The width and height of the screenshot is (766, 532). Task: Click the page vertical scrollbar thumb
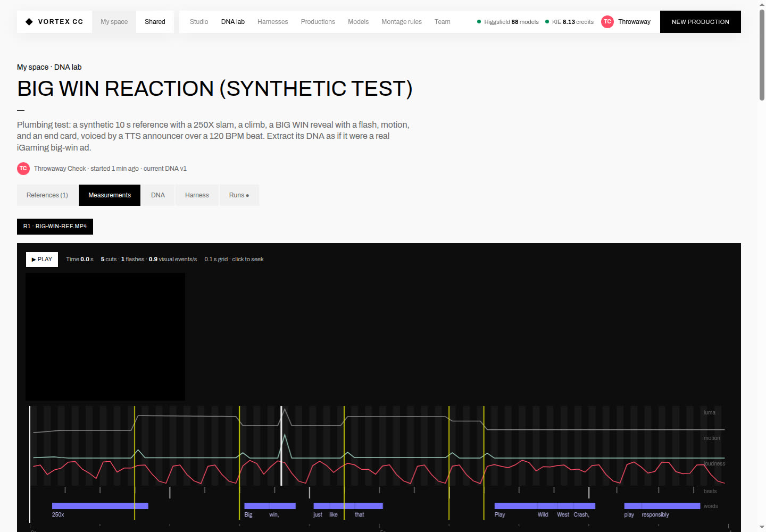tap(762, 55)
